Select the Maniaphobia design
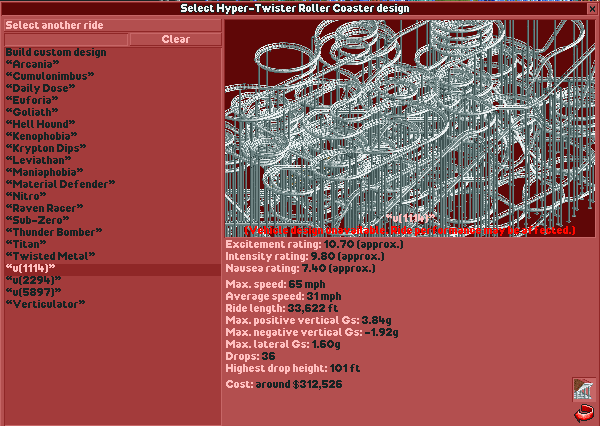The width and height of the screenshot is (600, 426). (112, 172)
